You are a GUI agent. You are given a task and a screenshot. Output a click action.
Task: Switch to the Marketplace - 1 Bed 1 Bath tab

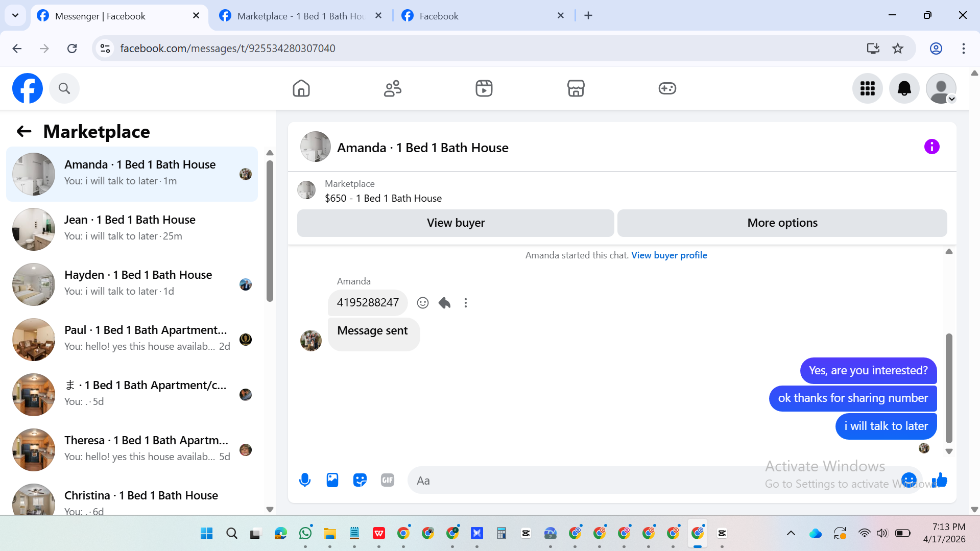tap(301, 16)
